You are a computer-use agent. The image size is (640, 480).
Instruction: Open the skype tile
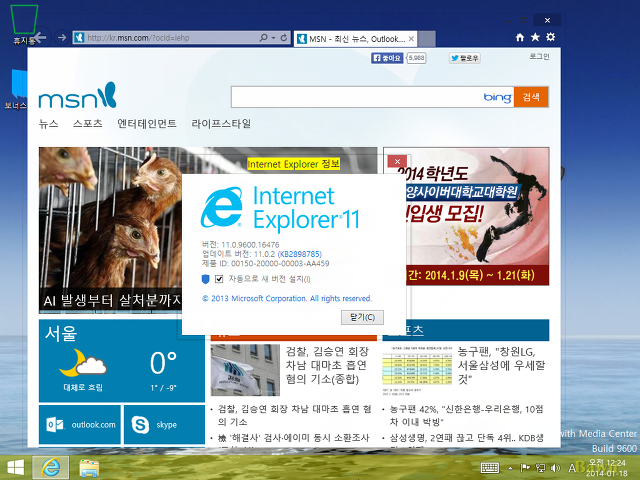(x=164, y=424)
